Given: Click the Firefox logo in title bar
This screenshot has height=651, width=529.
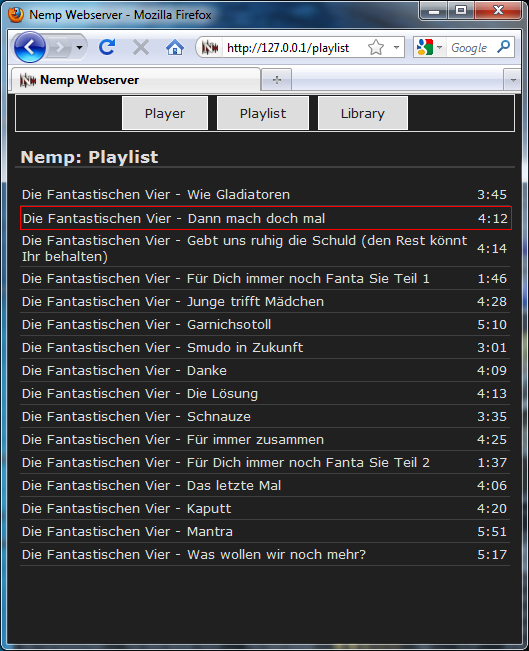Looking at the screenshot, I should click(16, 15).
